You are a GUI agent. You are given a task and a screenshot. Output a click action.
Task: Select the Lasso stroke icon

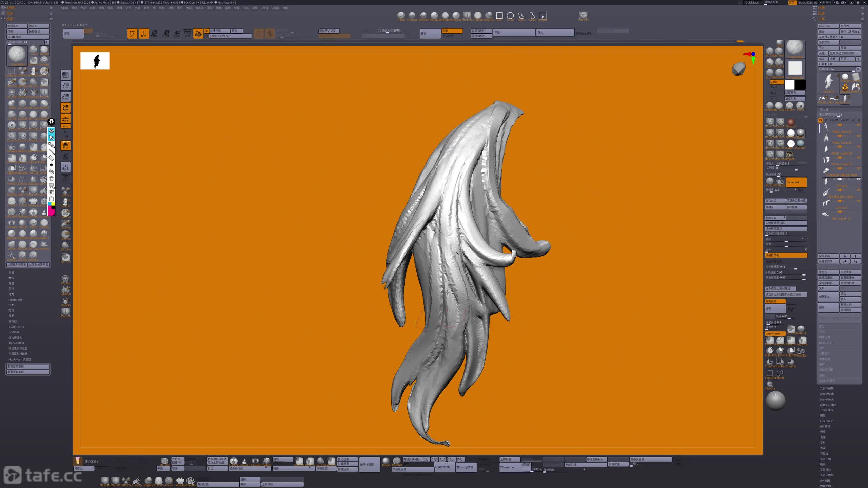[521, 16]
